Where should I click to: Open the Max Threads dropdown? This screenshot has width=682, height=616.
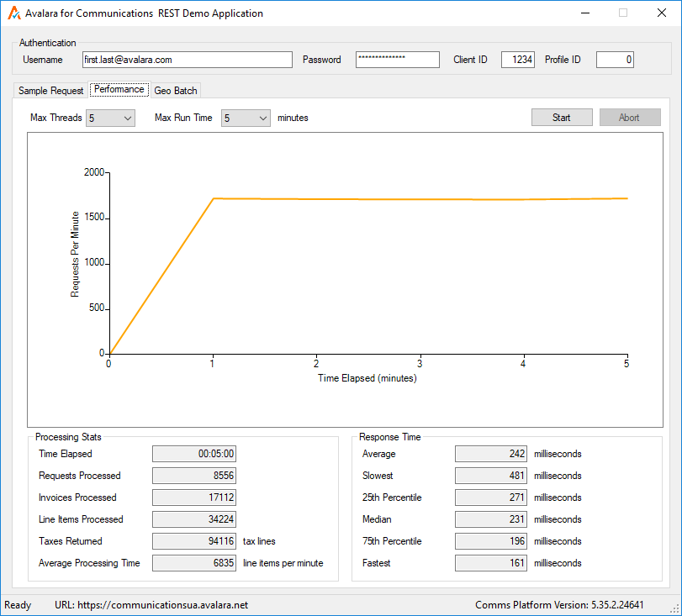coord(110,118)
